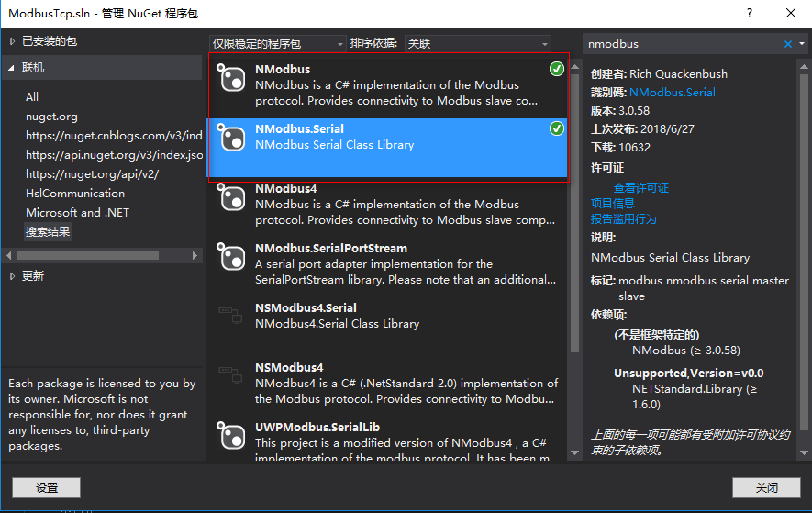The width and height of the screenshot is (812, 513).
Task: Open the 项目信息 link
Action: pos(613,203)
